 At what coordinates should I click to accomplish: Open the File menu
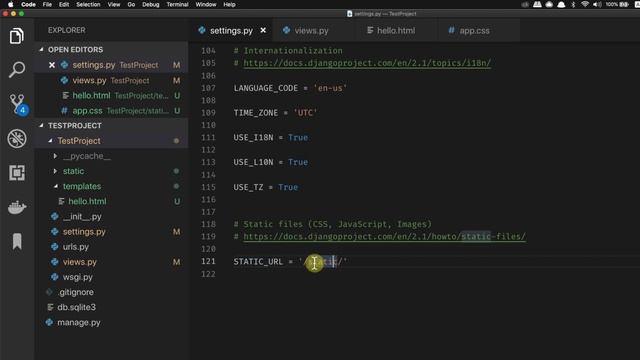pos(47,4)
